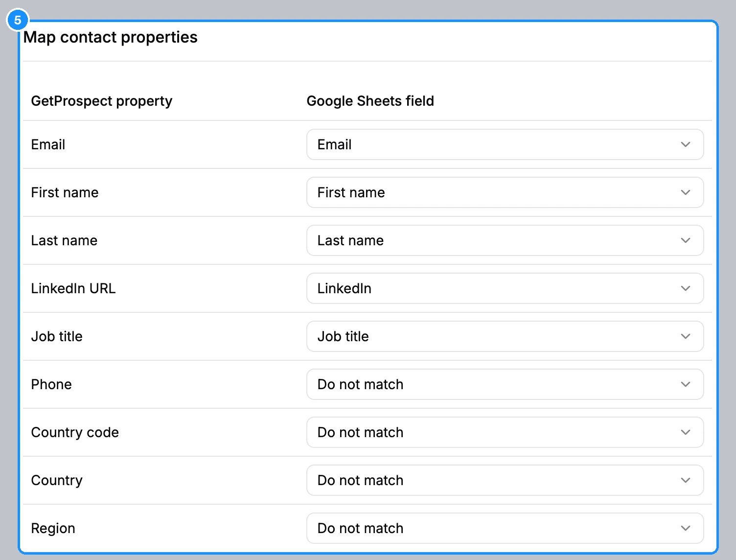Open the Region row's Do not match dropdown
This screenshot has height=560, width=736.
point(505,528)
